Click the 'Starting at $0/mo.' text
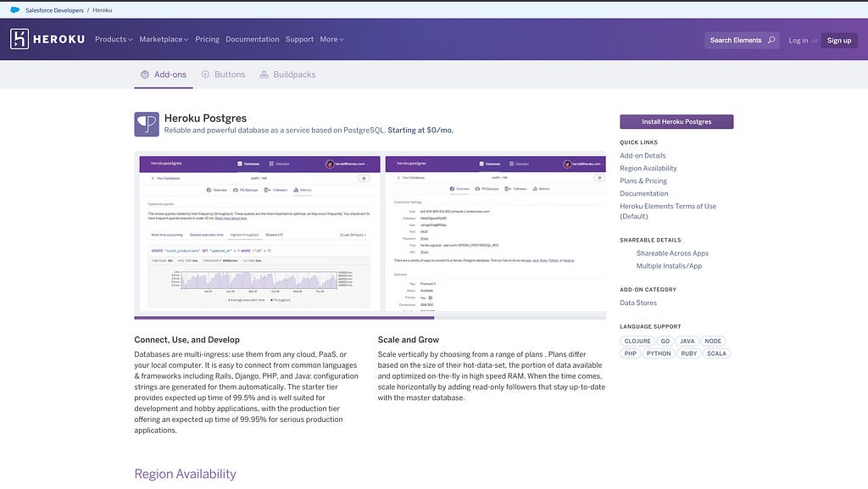 tap(420, 131)
